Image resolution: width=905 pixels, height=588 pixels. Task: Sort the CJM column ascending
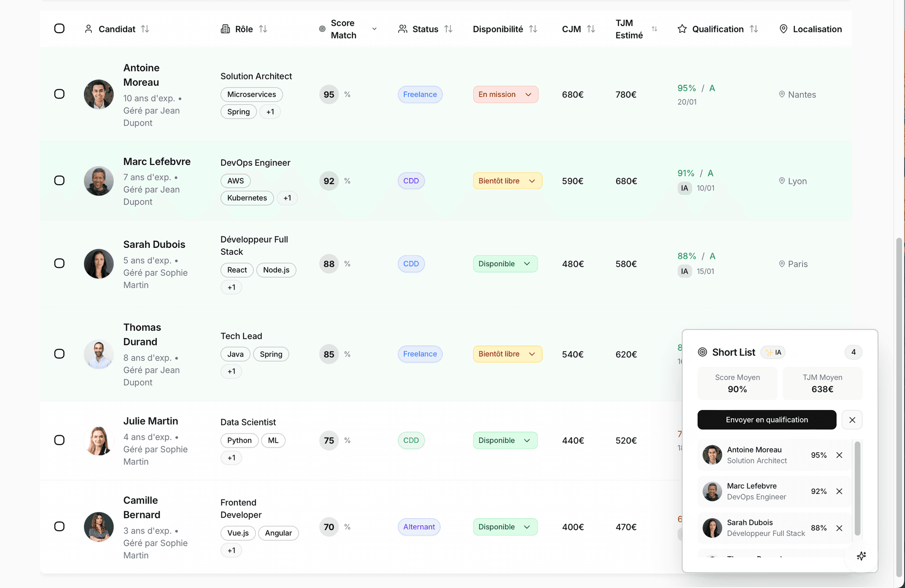(x=592, y=29)
